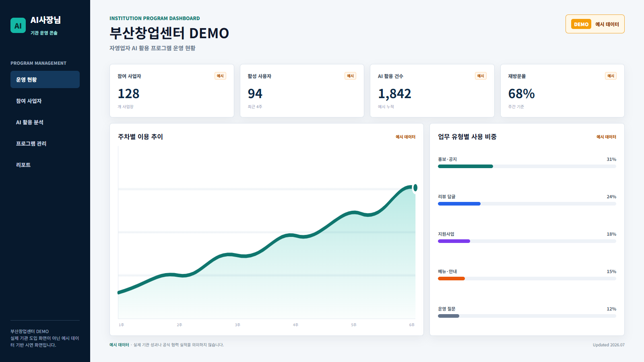Select 프로그램 관리 in sidebar
The image size is (644, 362).
(45, 144)
